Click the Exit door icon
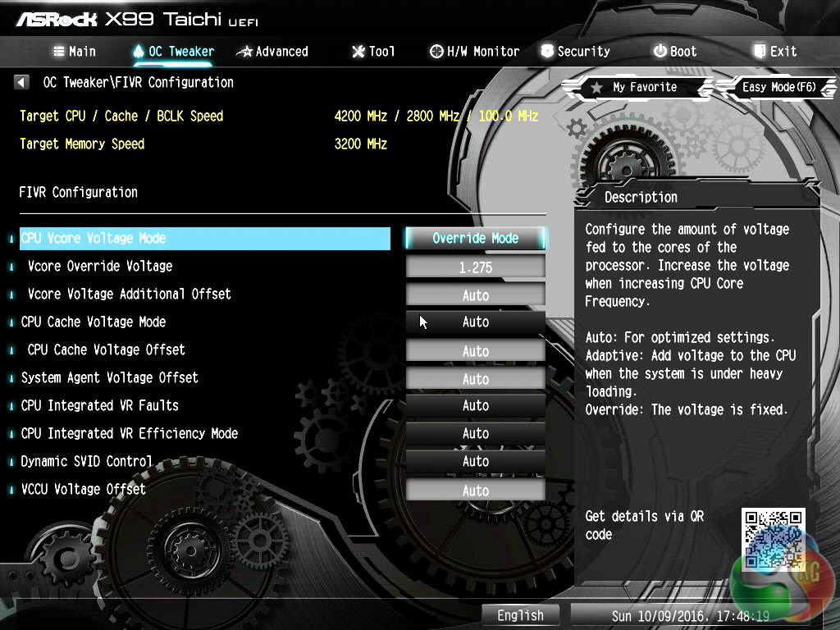Screen dimensions: 840x630 click(760, 51)
